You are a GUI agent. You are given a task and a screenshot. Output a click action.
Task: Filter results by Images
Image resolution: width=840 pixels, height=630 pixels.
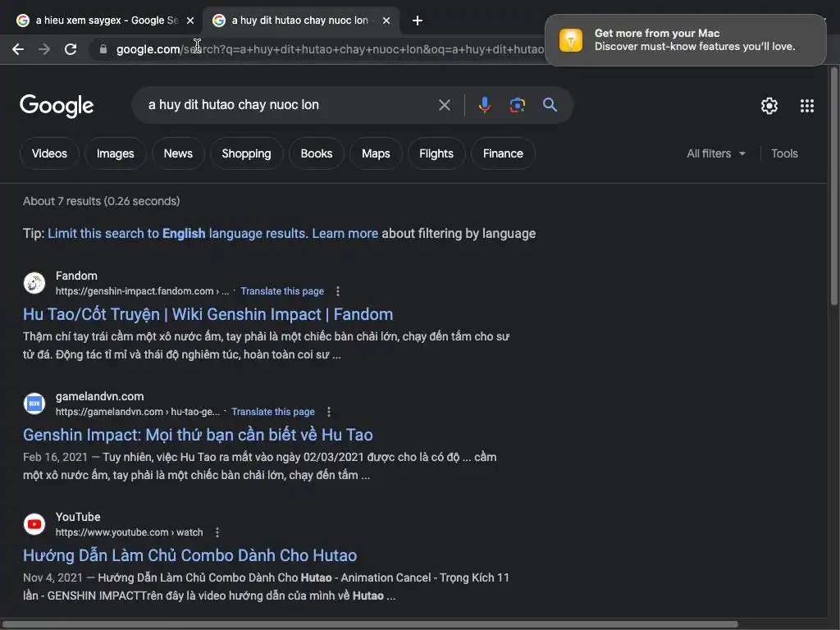click(115, 153)
